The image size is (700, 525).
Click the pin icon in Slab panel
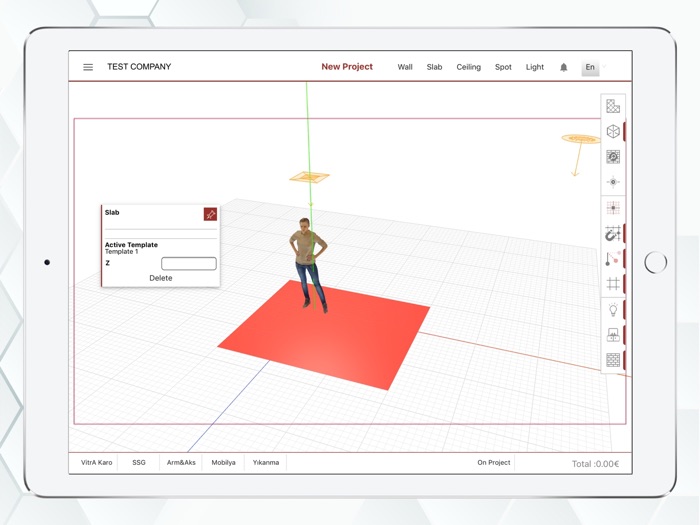click(210, 214)
